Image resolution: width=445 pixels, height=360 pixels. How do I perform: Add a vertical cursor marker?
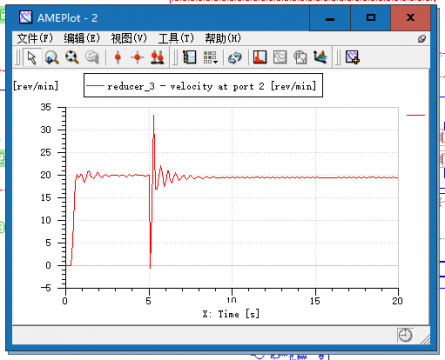(117, 57)
